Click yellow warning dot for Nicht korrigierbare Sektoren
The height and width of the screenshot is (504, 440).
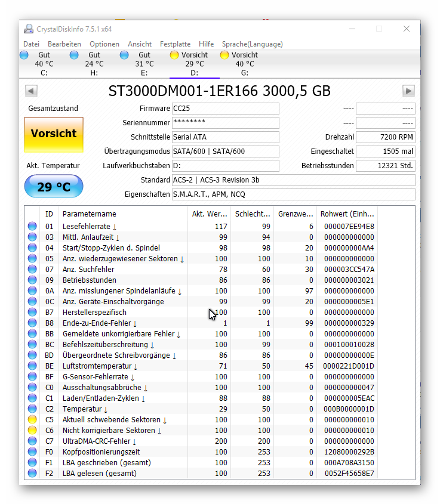click(x=32, y=431)
